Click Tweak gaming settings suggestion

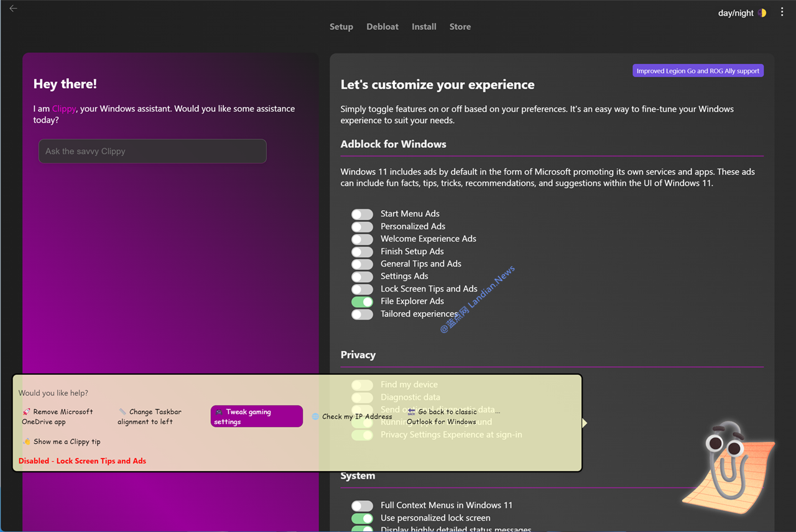[x=256, y=416]
